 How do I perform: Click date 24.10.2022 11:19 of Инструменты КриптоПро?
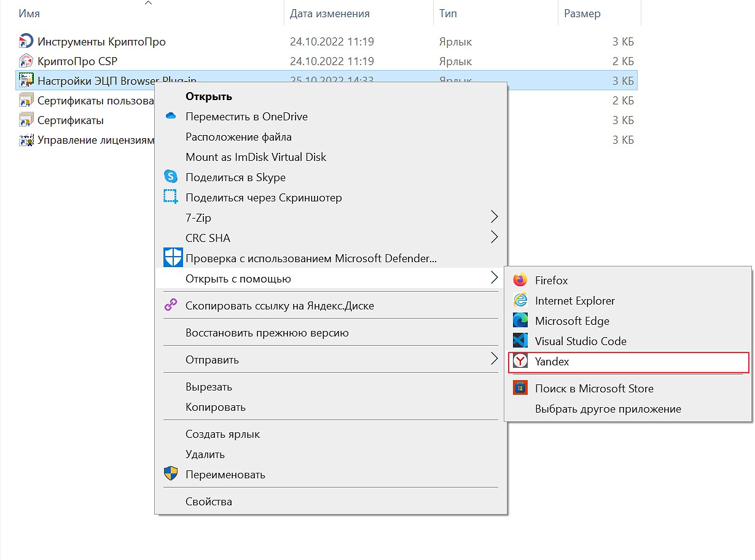332,42
